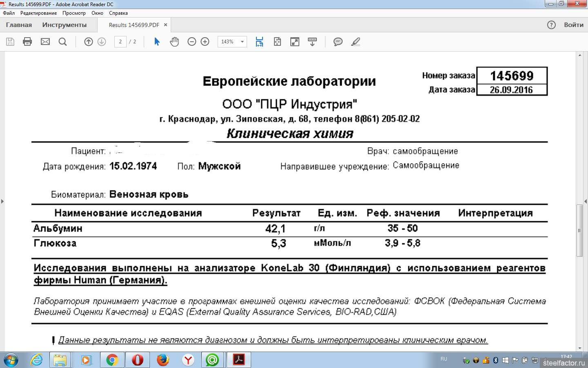Click the vertical scrollbar thumb
The height and width of the screenshot is (368, 588).
(580, 230)
